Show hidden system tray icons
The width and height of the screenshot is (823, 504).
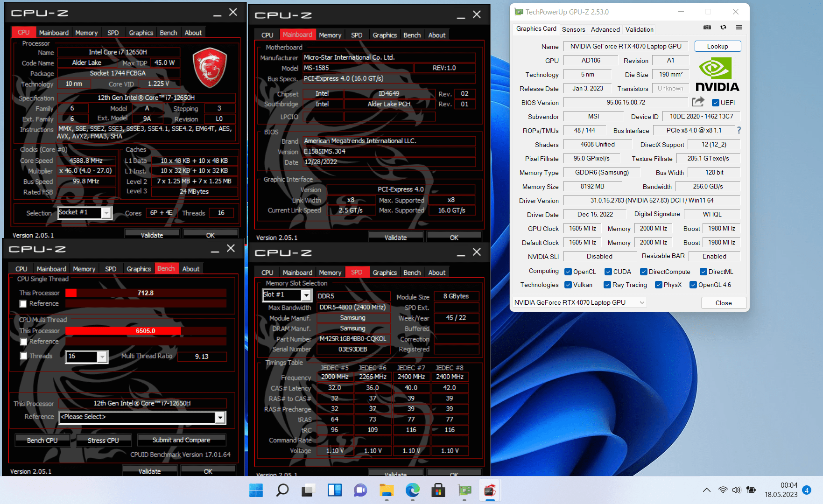click(707, 490)
